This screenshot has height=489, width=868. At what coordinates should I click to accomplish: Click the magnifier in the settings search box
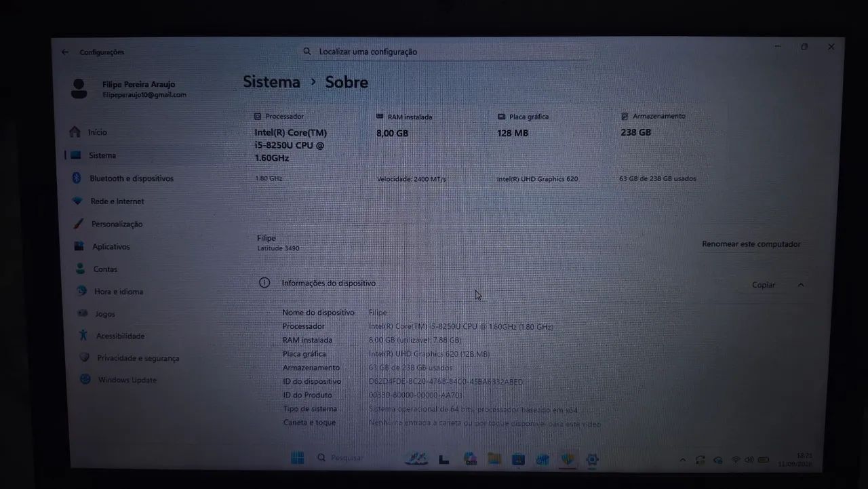[x=307, y=52]
